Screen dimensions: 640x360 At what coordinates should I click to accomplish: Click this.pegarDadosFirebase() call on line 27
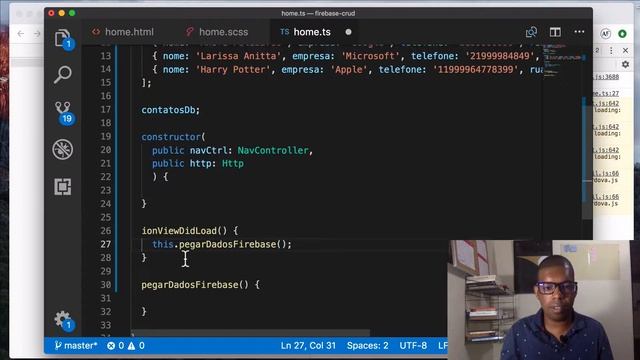pyautogui.click(x=222, y=244)
